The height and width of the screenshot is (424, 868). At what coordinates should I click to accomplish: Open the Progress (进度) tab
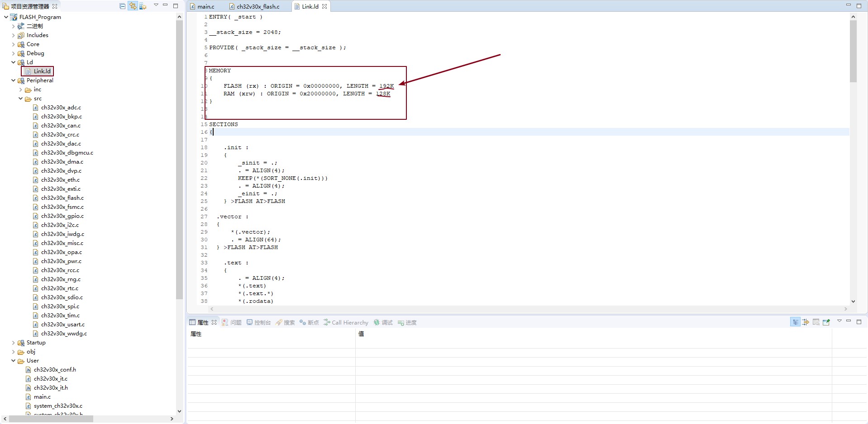tap(407, 322)
